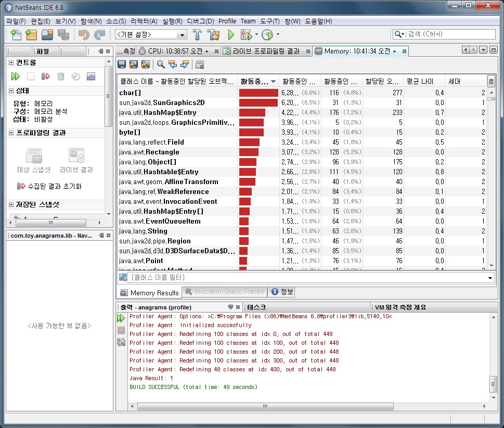
Task: Switch to the 라이브 프로파일링 결과 tab
Action: (x=266, y=51)
